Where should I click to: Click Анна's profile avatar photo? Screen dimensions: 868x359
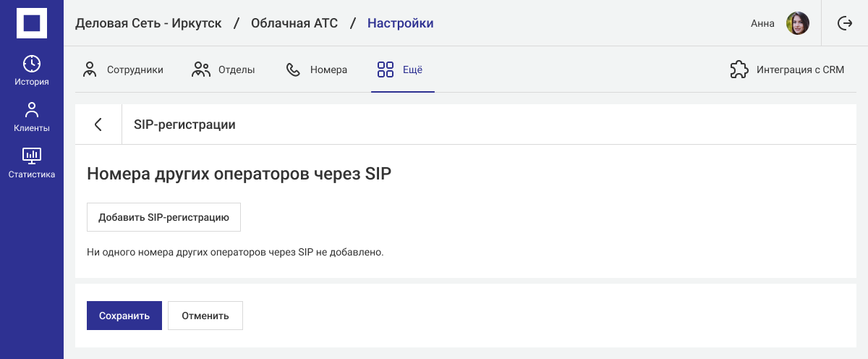pyautogui.click(x=798, y=23)
